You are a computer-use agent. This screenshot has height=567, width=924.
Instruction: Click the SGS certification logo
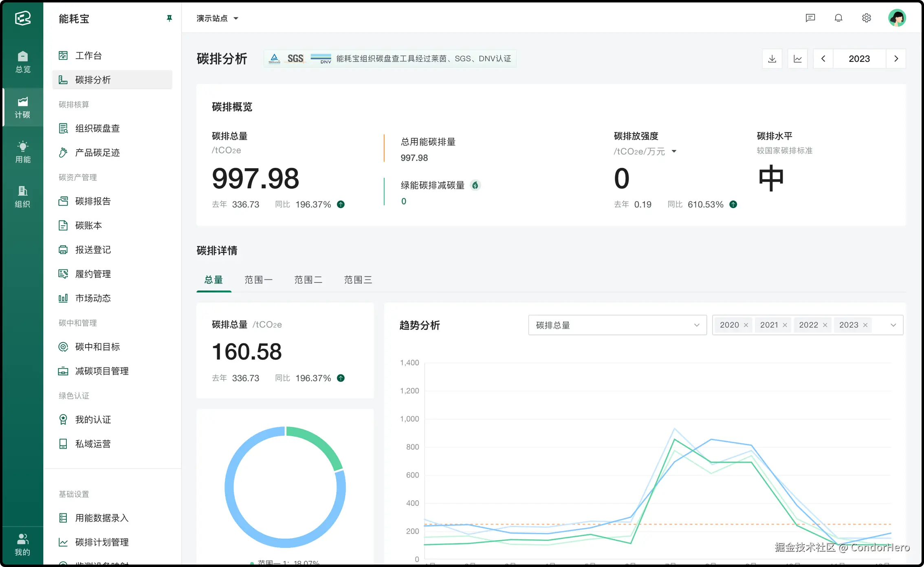click(295, 59)
